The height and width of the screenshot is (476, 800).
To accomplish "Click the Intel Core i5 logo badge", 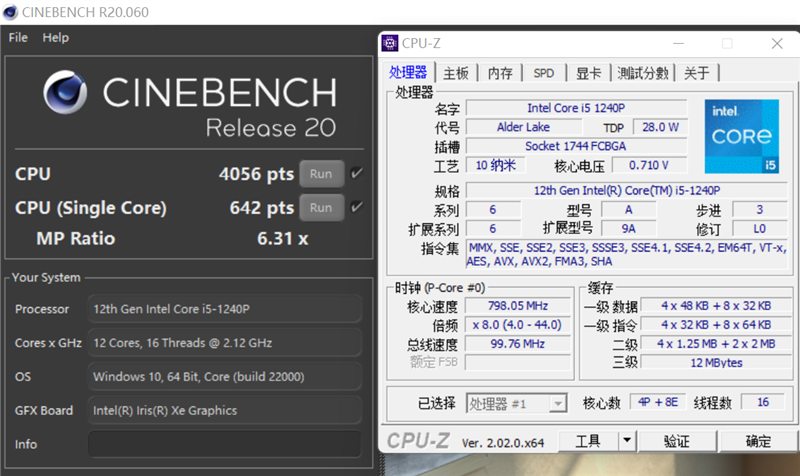I will coord(741,136).
